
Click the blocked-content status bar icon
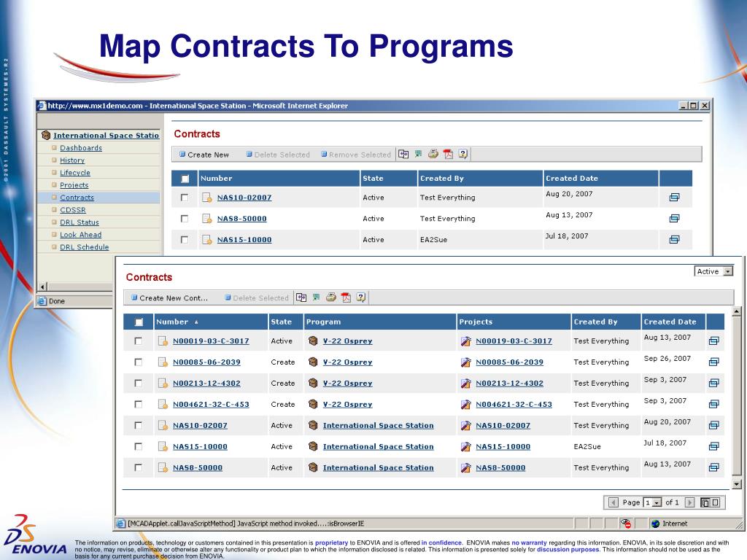[x=626, y=524]
